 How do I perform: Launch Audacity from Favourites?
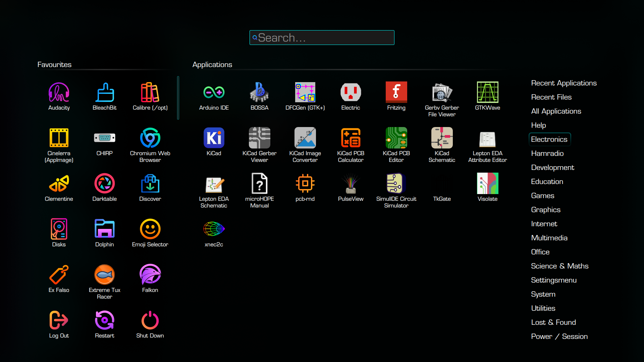[x=59, y=96]
